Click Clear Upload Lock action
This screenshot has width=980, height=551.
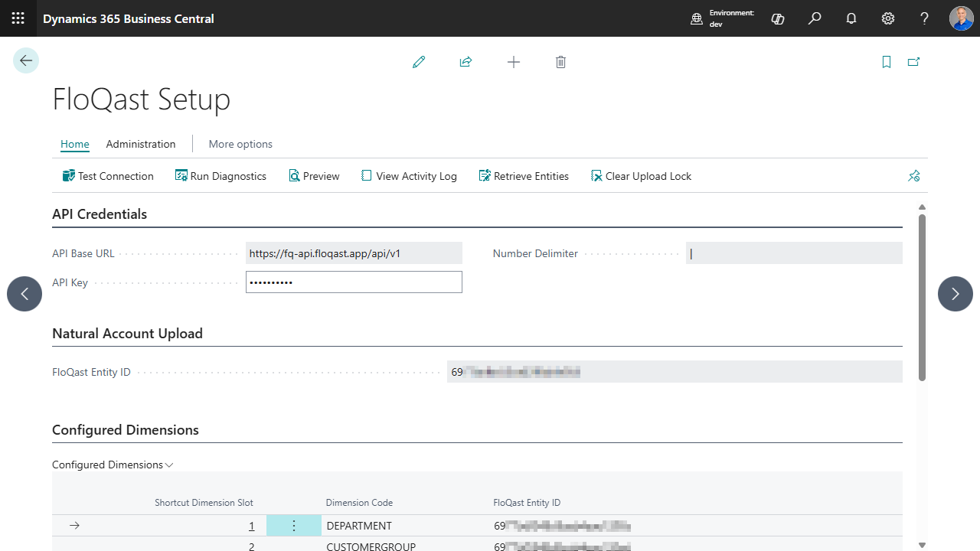[641, 176]
